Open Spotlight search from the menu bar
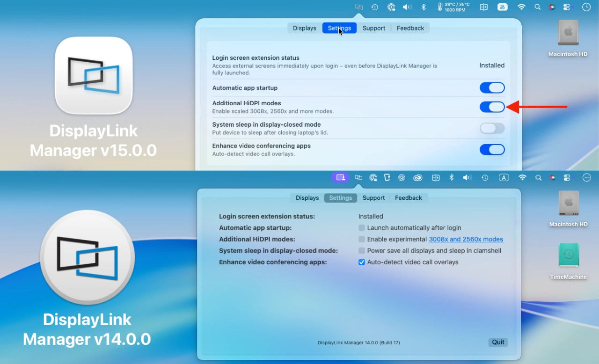This screenshot has height=364, width=599. click(x=537, y=7)
